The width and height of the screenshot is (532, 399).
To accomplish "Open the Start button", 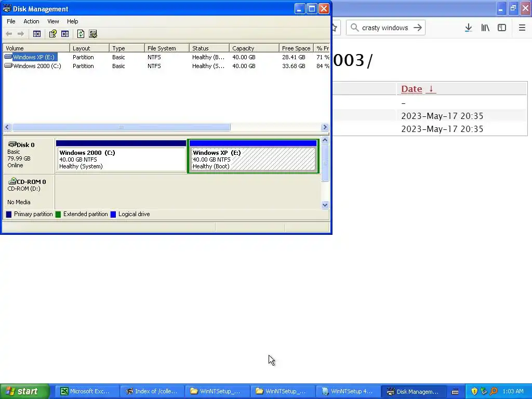I will tap(25, 392).
